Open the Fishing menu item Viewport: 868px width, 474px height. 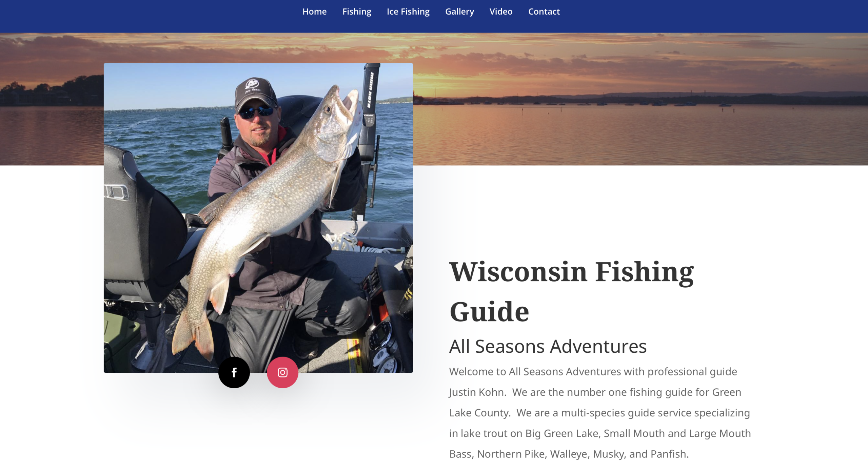(x=357, y=12)
